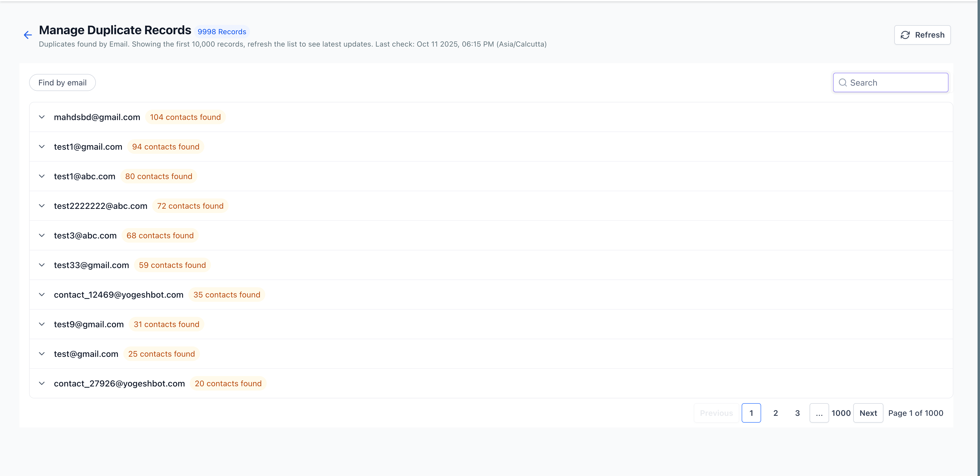Expand the test2222222@abc.com chevron
Viewport: 980px width, 476px height.
click(42, 206)
